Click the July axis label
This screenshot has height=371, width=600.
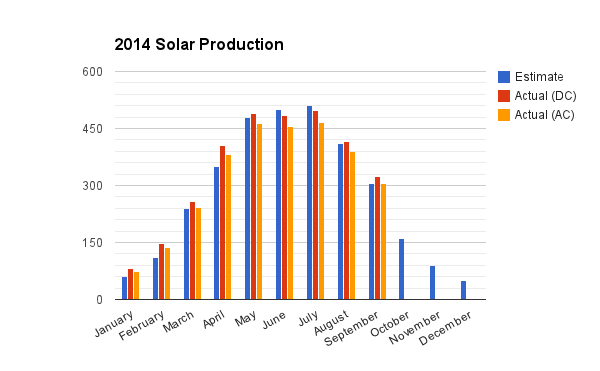click(x=308, y=318)
